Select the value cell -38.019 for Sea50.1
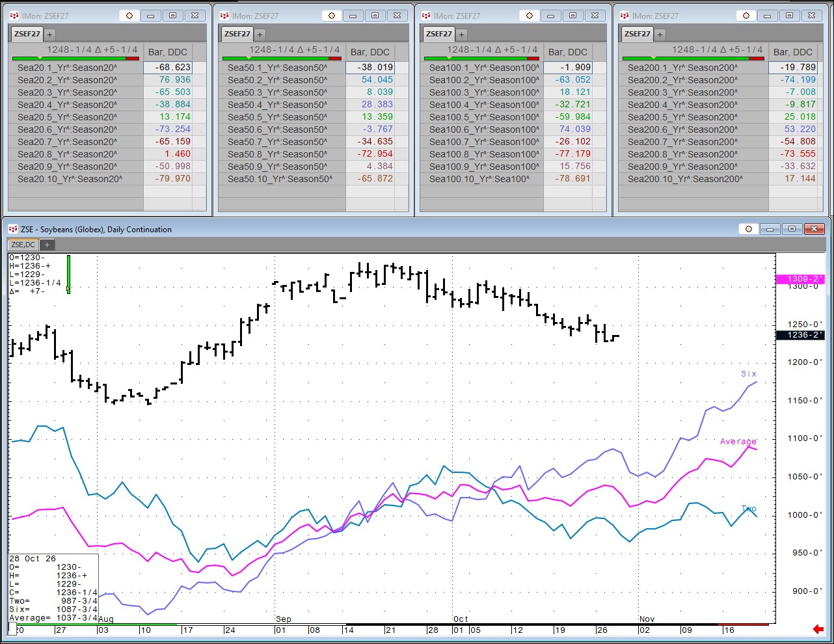834x644 pixels. coord(370,67)
